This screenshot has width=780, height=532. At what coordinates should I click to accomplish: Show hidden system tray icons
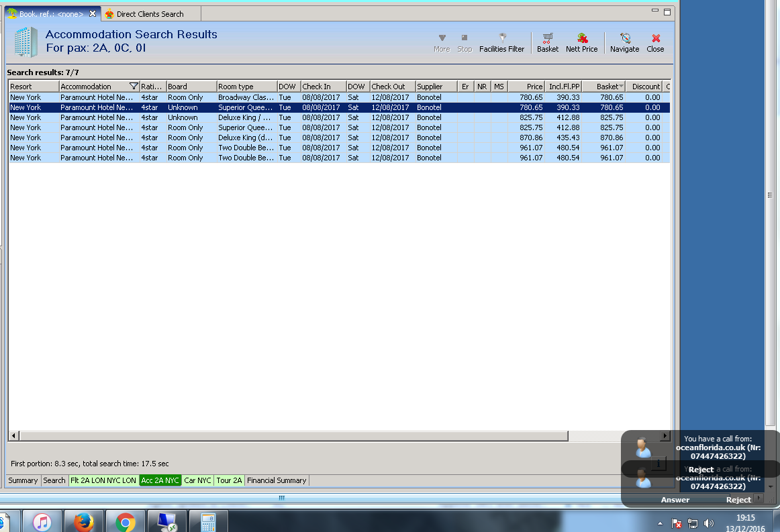660,523
